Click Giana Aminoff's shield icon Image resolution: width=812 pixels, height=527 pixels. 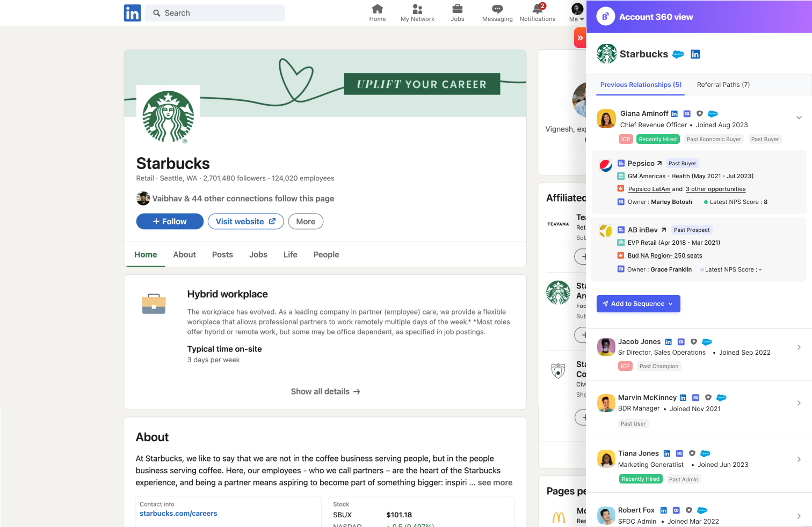coord(700,114)
